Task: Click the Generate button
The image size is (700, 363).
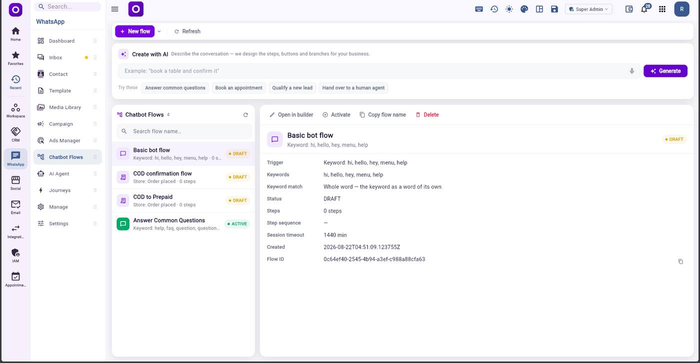Action: [x=665, y=71]
